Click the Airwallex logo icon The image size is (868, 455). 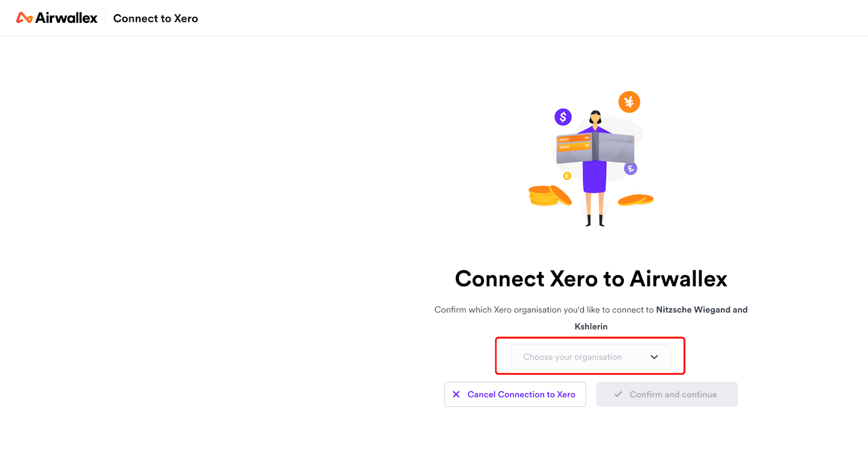coord(24,18)
